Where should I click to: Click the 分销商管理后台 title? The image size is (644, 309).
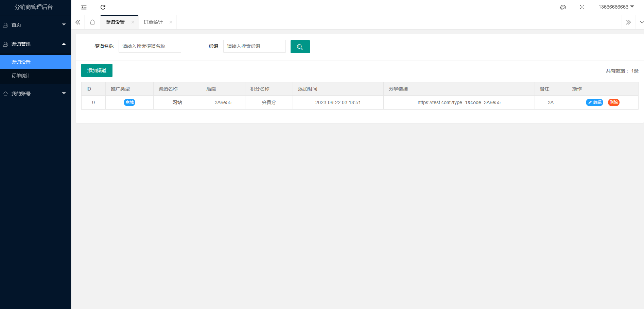click(34, 7)
